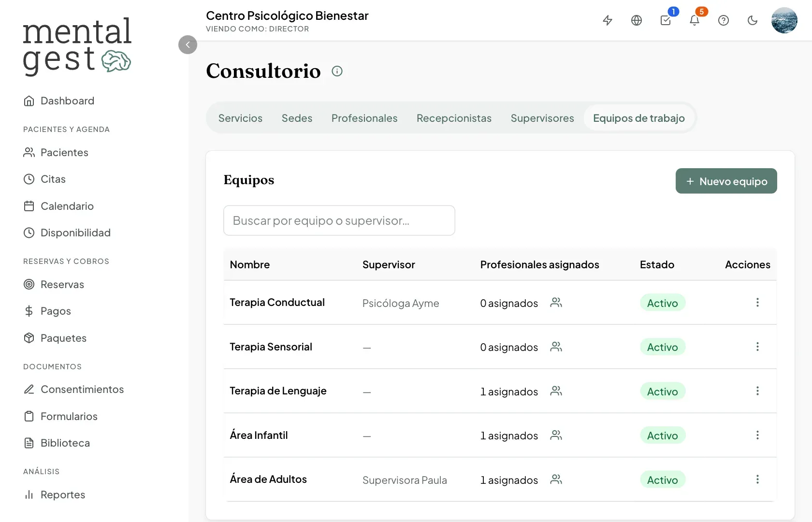Click the lightning bolt quick actions icon
Image resolution: width=812 pixels, height=522 pixels.
[x=608, y=20]
